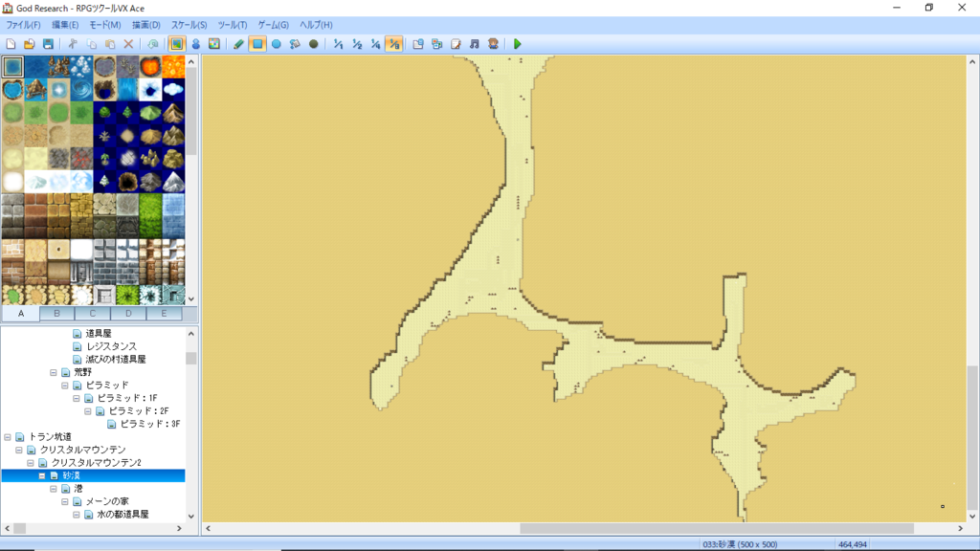Screen dimensions: 980x551
Task: Open the ヘルプ(H) menu
Action: pyautogui.click(x=316, y=25)
